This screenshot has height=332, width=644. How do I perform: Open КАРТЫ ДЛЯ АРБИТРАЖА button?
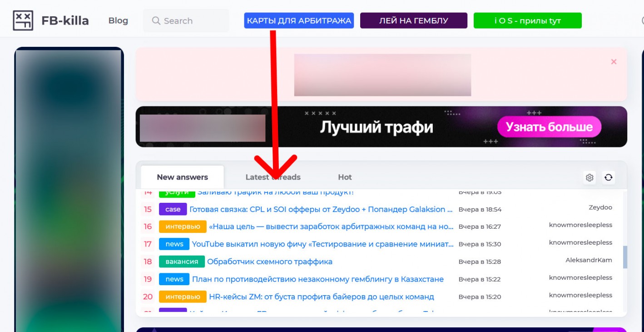point(299,20)
